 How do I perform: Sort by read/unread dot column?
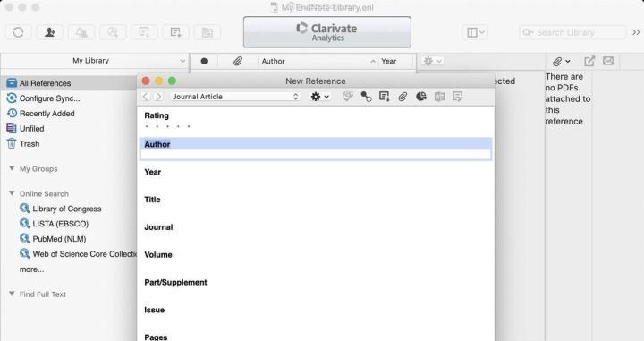[x=204, y=61]
